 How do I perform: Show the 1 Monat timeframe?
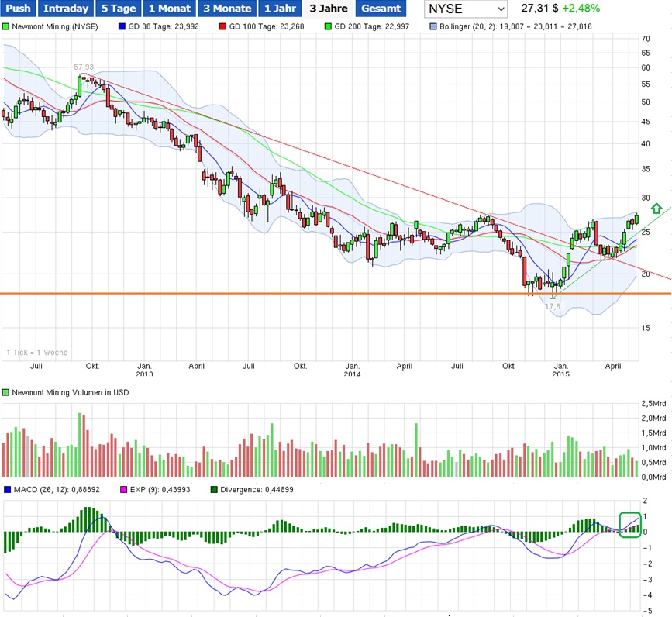169,9
